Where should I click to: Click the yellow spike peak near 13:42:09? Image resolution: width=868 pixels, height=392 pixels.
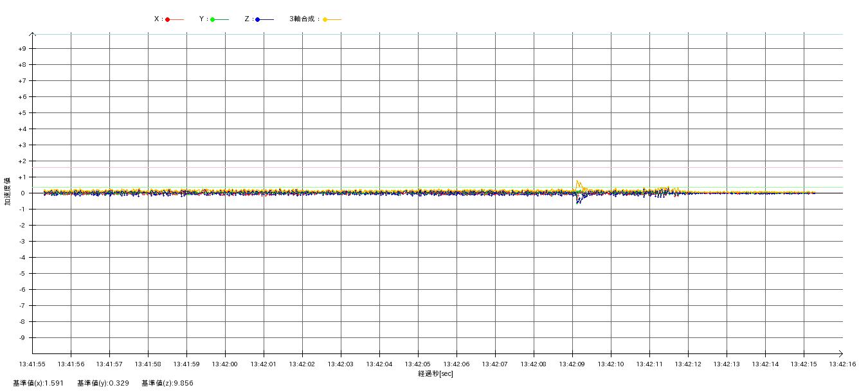click(577, 182)
